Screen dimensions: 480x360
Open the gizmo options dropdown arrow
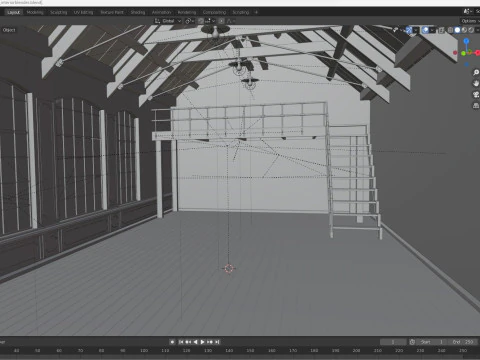tap(416, 30)
